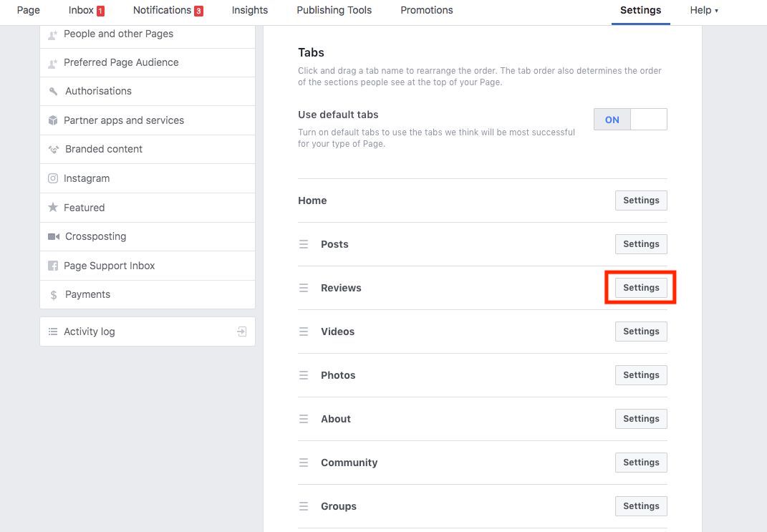
Task: Switch to the Insights tab
Action: (249, 10)
